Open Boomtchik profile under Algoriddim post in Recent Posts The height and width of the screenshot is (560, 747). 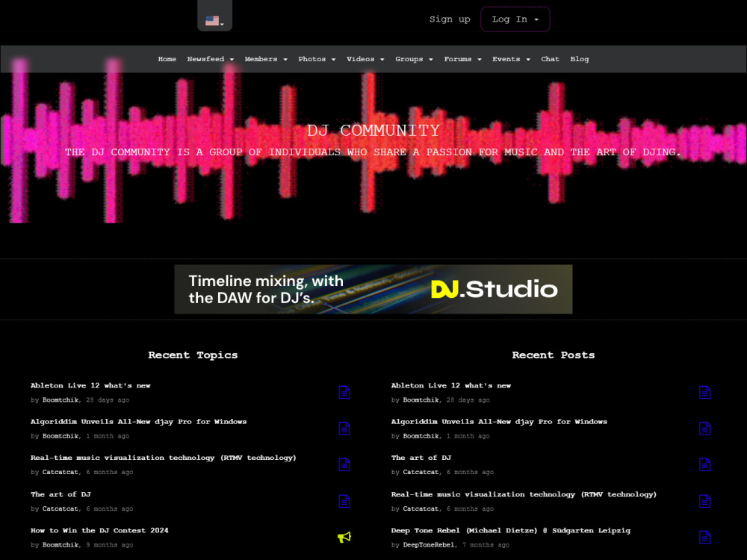421,436
